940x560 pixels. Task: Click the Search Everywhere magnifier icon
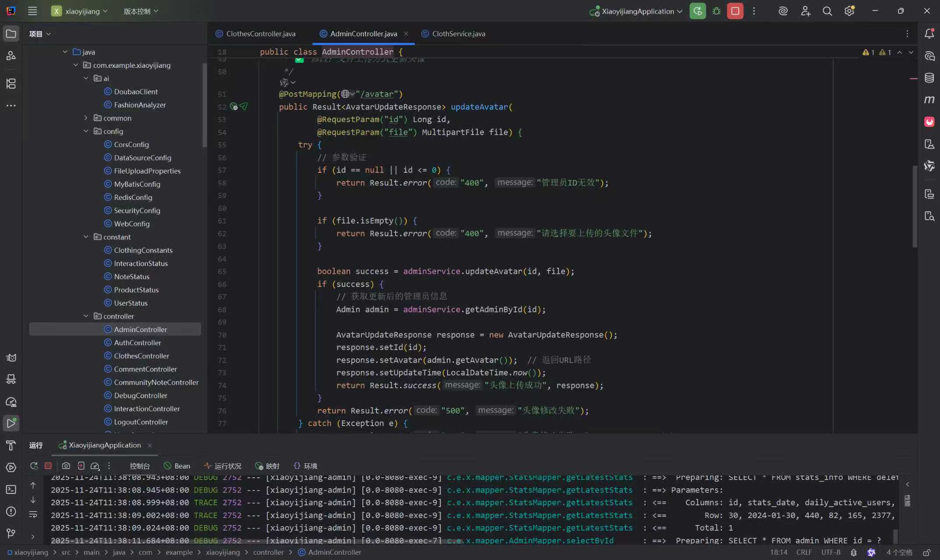click(x=827, y=11)
